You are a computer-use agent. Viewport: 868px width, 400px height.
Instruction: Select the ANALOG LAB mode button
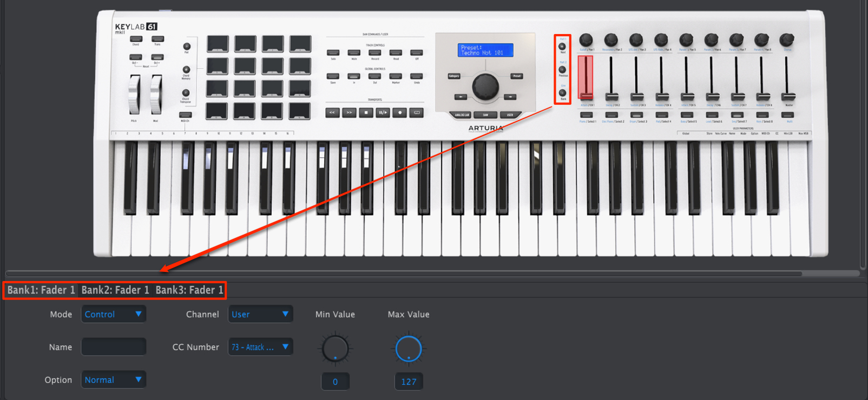click(462, 115)
